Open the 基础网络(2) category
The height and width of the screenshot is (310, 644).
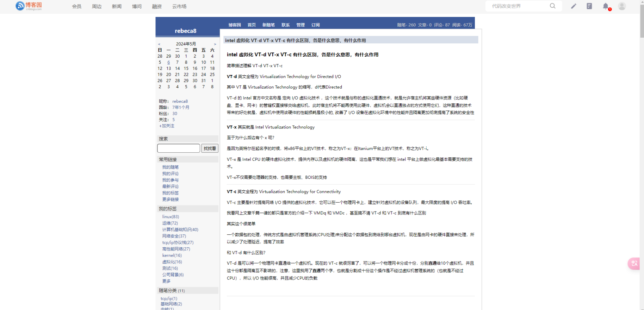171,304
